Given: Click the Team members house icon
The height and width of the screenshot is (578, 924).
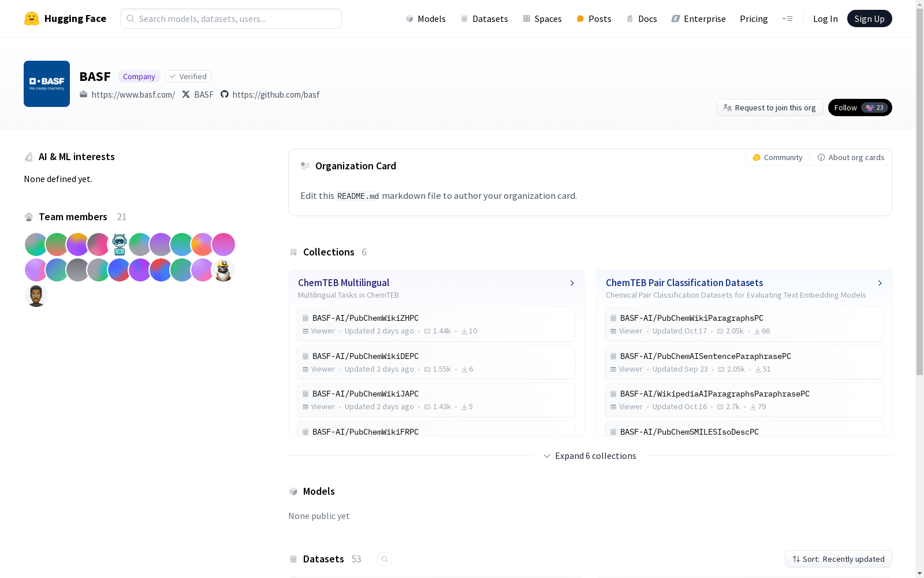Looking at the screenshot, I should click(x=29, y=217).
